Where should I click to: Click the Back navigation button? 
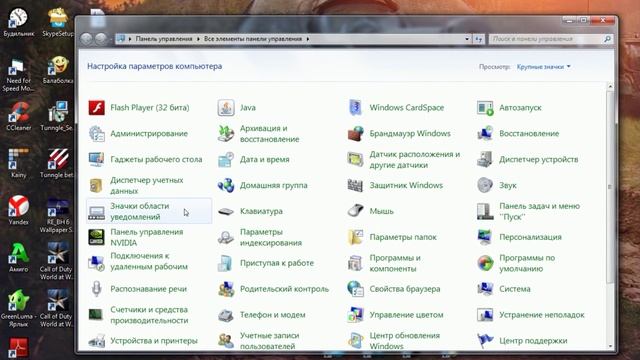point(86,39)
